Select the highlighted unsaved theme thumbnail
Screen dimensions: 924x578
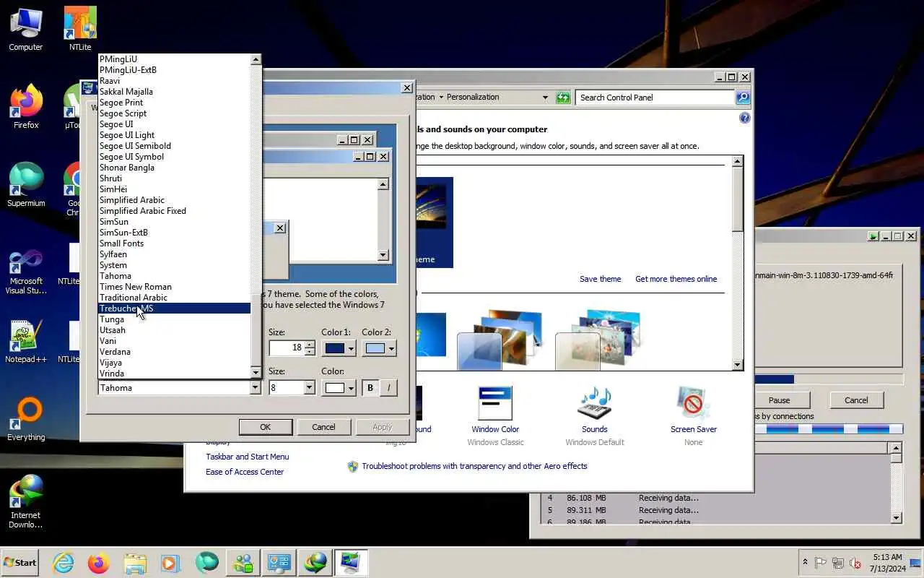433,223
